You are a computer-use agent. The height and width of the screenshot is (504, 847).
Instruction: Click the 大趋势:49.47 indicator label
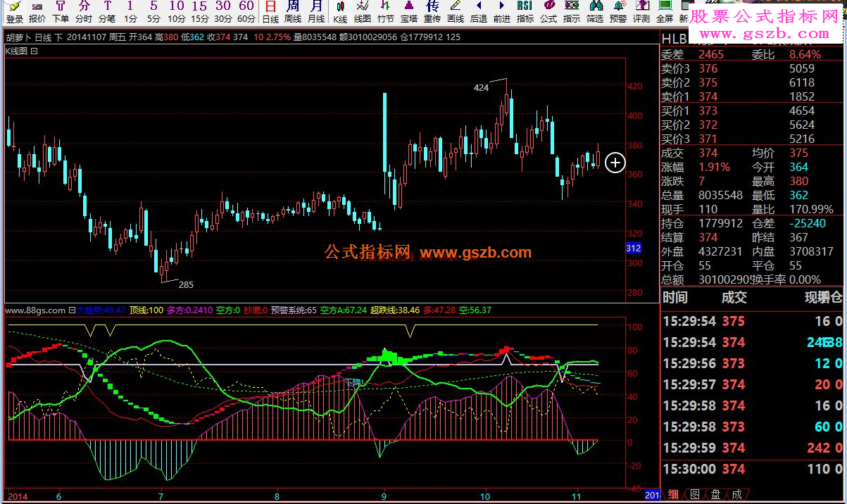pyautogui.click(x=101, y=310)
